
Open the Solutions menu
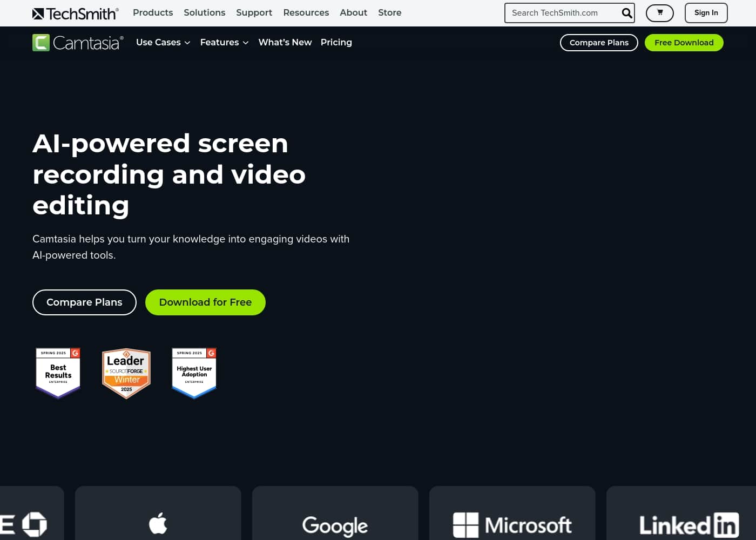[x=205, y=12]
